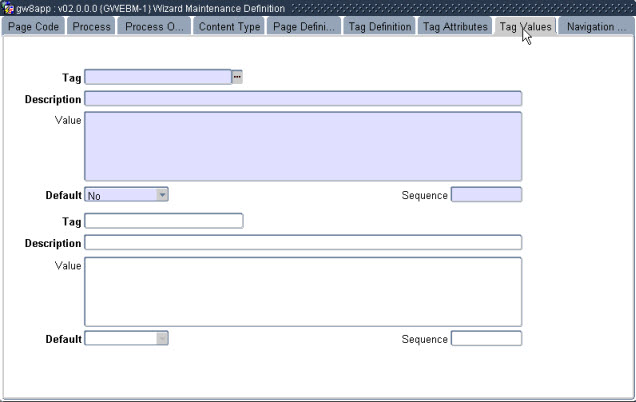Open the Page Code tab

coord(33,27)
